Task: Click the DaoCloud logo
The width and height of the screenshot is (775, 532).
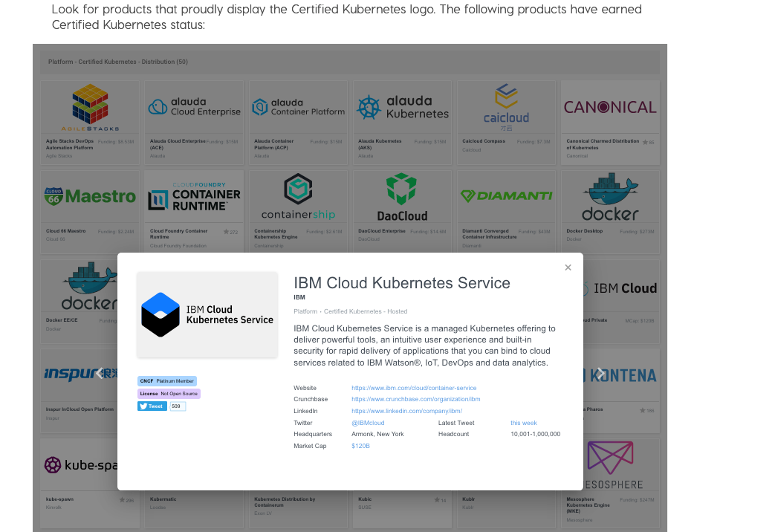Action: pyautogui.click(x=401, y=192)
